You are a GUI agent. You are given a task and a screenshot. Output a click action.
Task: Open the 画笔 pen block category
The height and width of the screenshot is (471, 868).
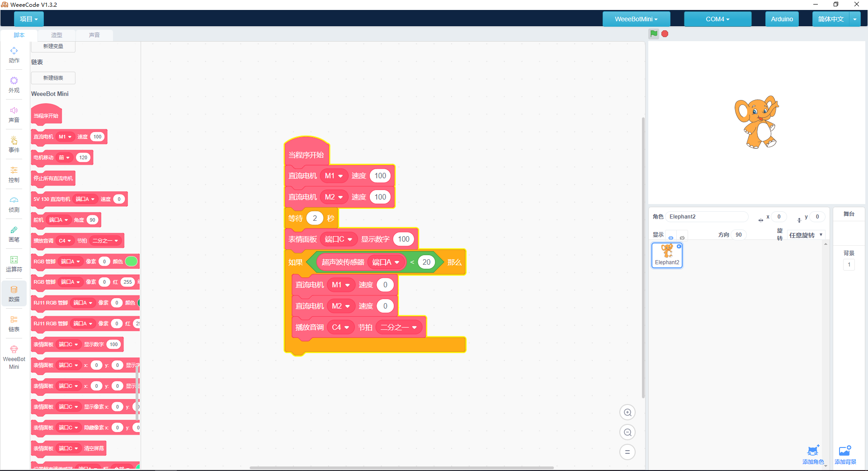click(x=14, y=234)
